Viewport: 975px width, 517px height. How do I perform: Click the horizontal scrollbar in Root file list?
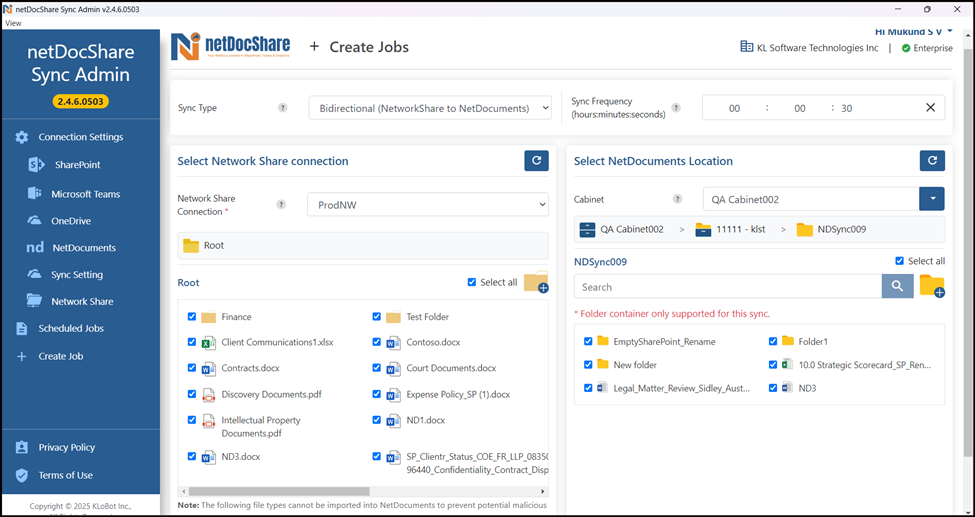click(279, 491)
